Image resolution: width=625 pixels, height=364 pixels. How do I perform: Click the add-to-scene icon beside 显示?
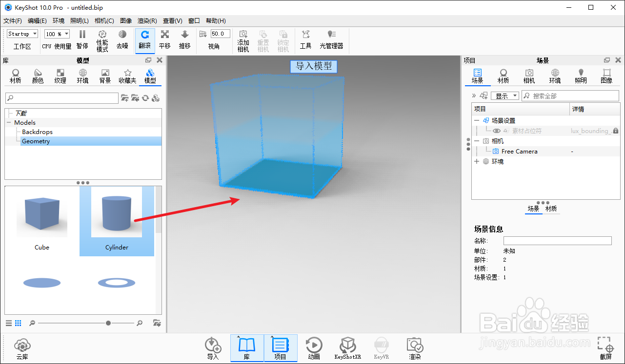[x=484, y=96]
